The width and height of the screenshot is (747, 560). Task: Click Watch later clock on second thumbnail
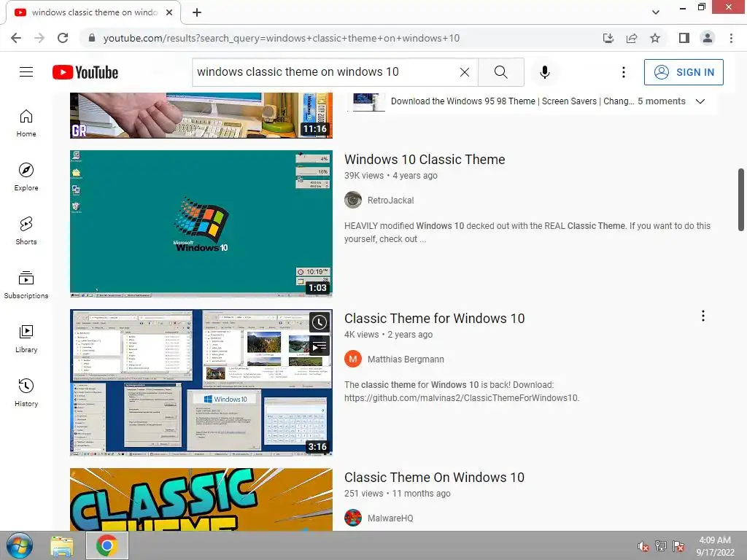tap(320, 322)
